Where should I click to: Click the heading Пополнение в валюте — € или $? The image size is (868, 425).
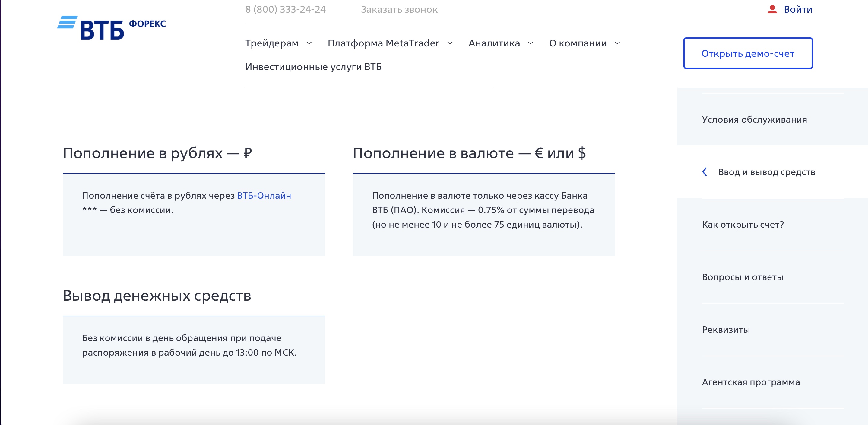469,153
